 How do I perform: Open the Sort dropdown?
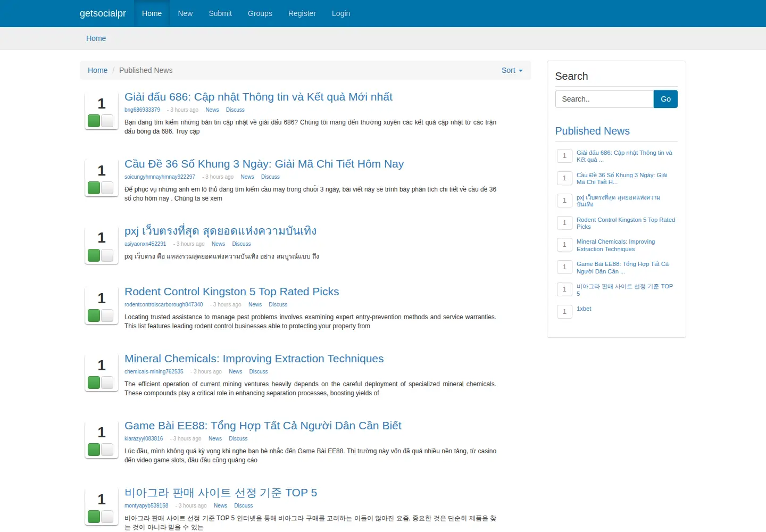click(x=512, y=70)
